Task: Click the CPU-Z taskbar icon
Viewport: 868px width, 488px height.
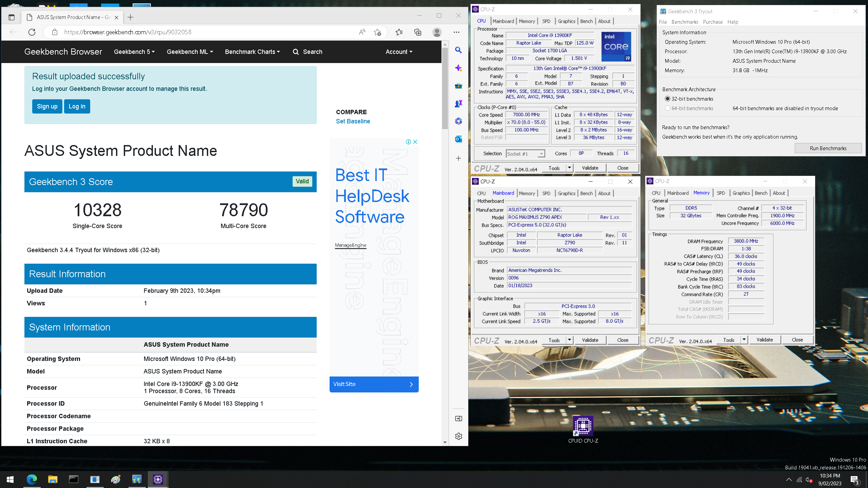Action: 158,479
